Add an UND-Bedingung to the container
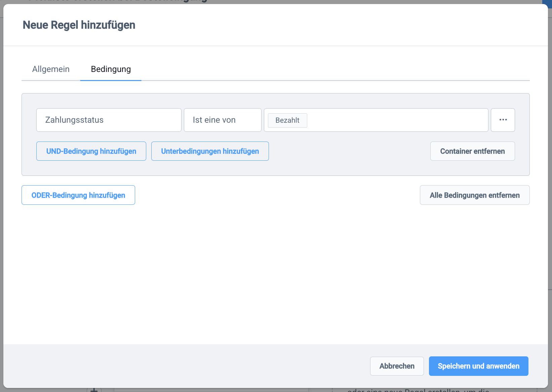552x392 pixels. [x=91, y=151]
